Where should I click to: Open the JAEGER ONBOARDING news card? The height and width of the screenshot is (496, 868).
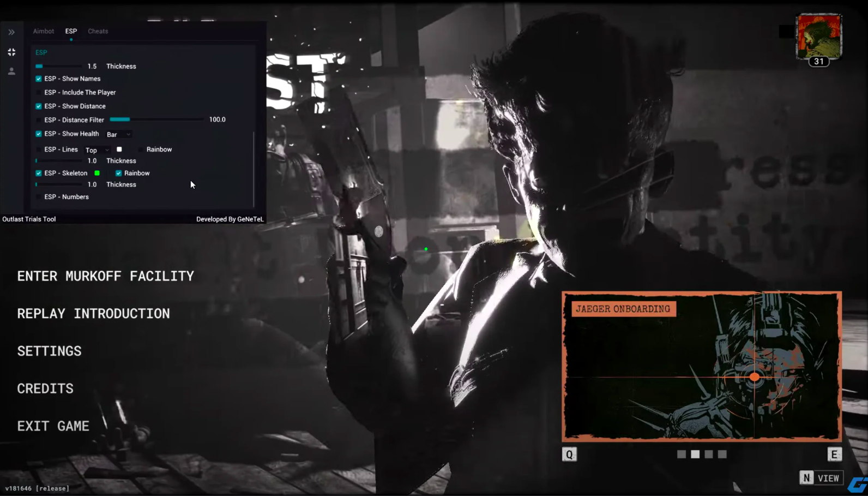702,366
